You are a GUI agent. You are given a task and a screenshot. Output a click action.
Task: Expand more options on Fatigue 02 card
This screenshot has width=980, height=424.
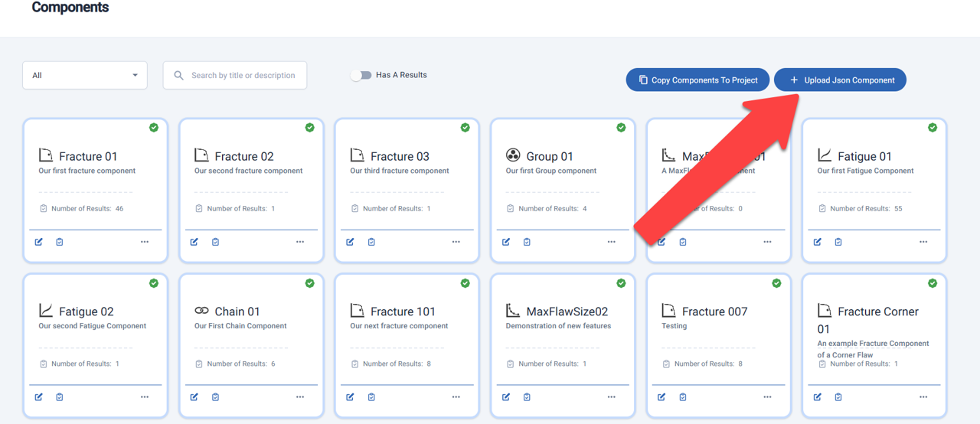point(145,397)
